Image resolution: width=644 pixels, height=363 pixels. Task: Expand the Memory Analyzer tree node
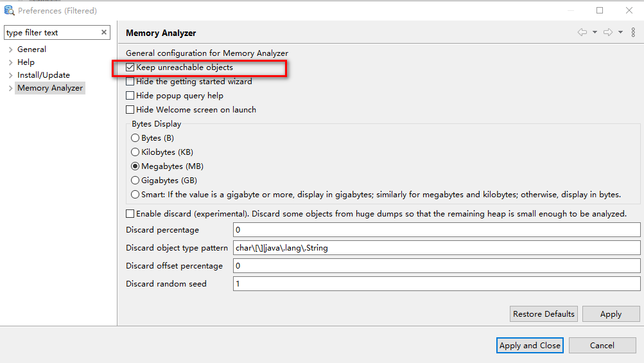[10, 88]
